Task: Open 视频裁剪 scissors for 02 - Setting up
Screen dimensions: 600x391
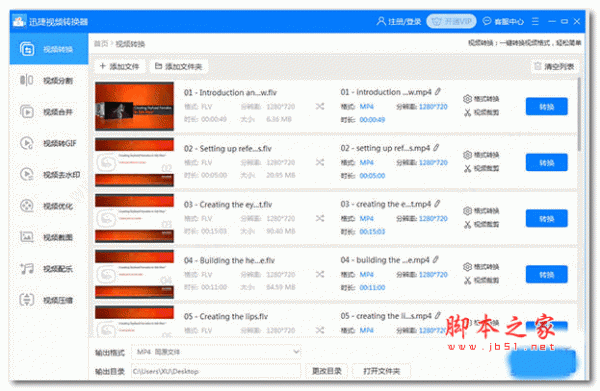Action: click(x=481, y=168)
